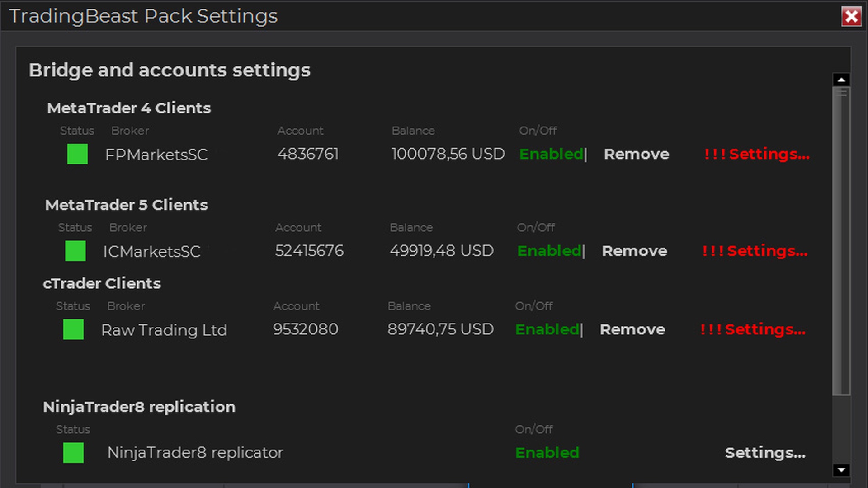Remove the Raw Trading Ltd cTrader account
The width and height of the screenshot is (868, 488).
point(632,329)
